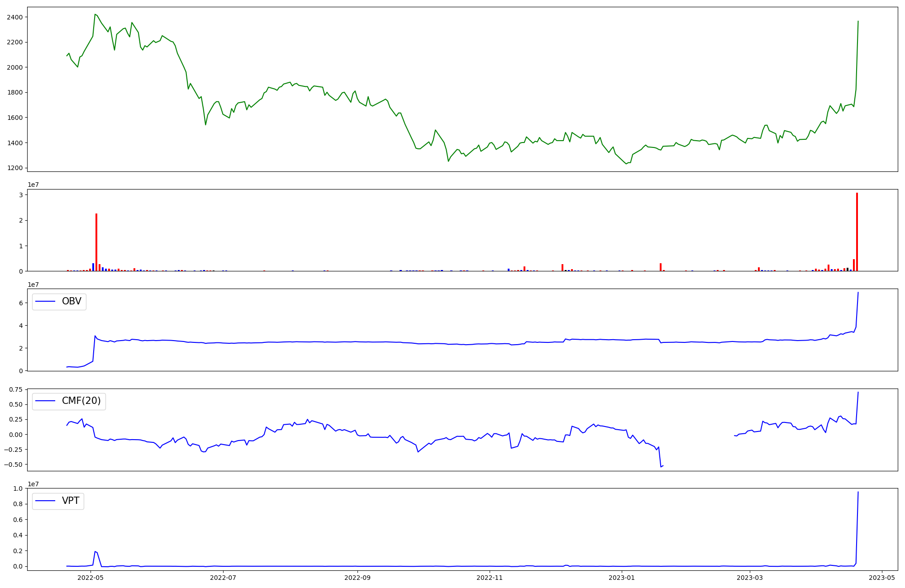This screenshot has height=588, width=905.
Task: Click the 2400 price axis label
Action: 14,17
